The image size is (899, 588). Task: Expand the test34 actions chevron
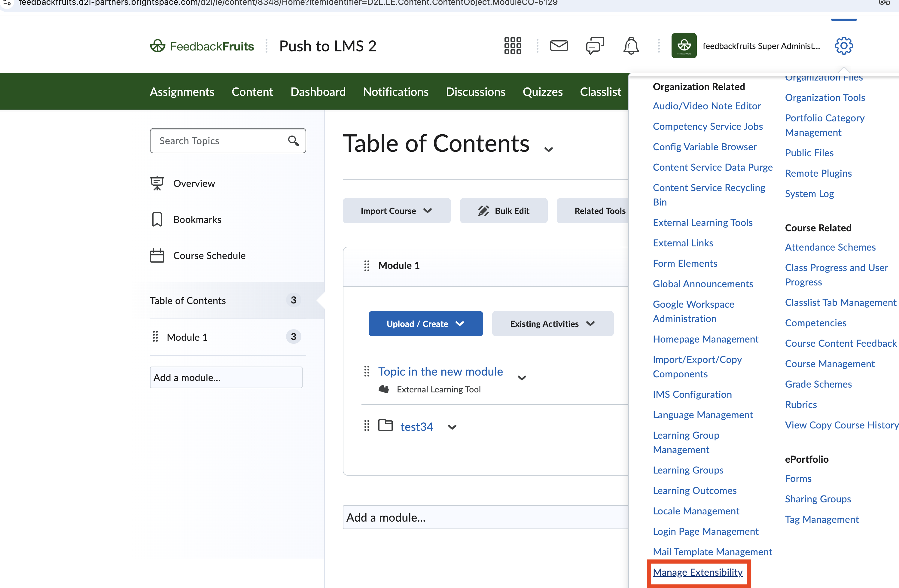[x=452, y=427]
